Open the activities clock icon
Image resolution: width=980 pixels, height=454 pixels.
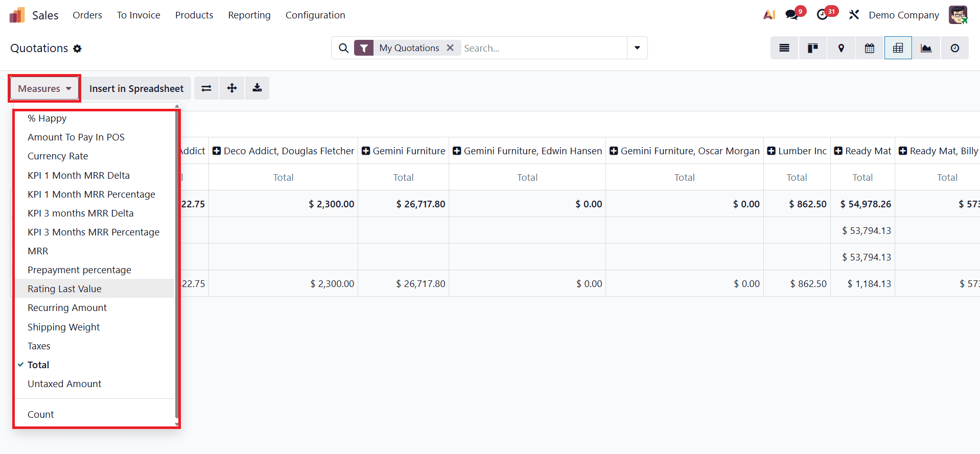(823, 15)
